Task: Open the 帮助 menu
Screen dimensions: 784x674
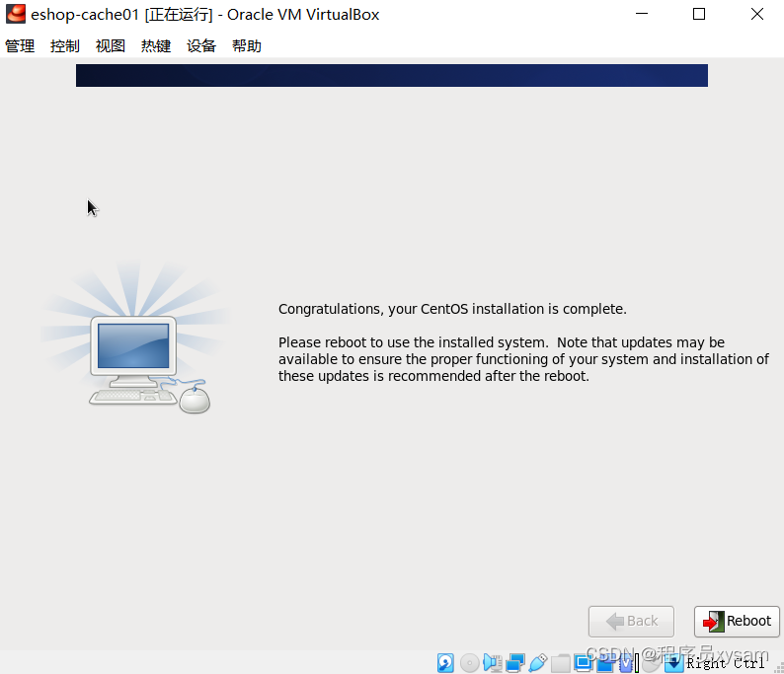Action: point(247,46)
